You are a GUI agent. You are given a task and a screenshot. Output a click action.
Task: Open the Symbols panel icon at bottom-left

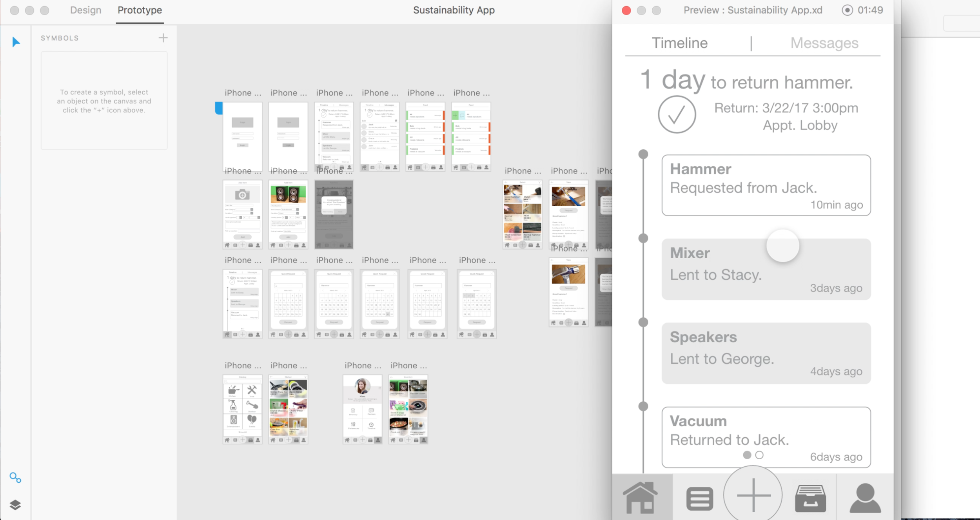(15, 477)
